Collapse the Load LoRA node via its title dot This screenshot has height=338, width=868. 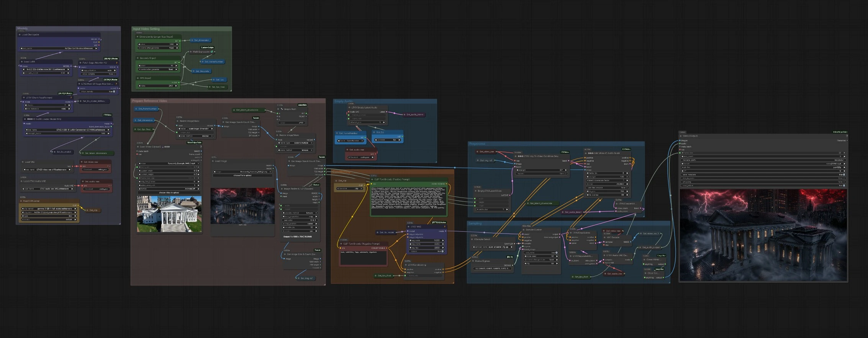click(x=22, y=62)
